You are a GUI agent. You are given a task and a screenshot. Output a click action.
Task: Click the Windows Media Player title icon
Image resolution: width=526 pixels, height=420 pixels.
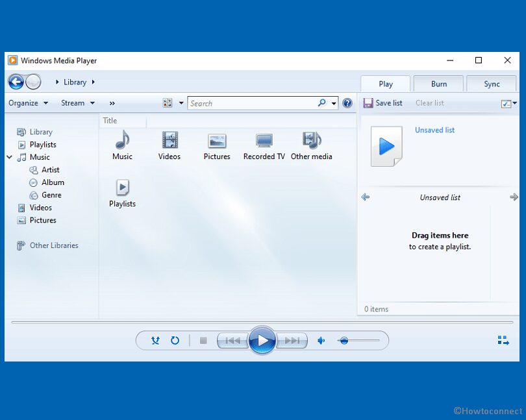point(13,60)
